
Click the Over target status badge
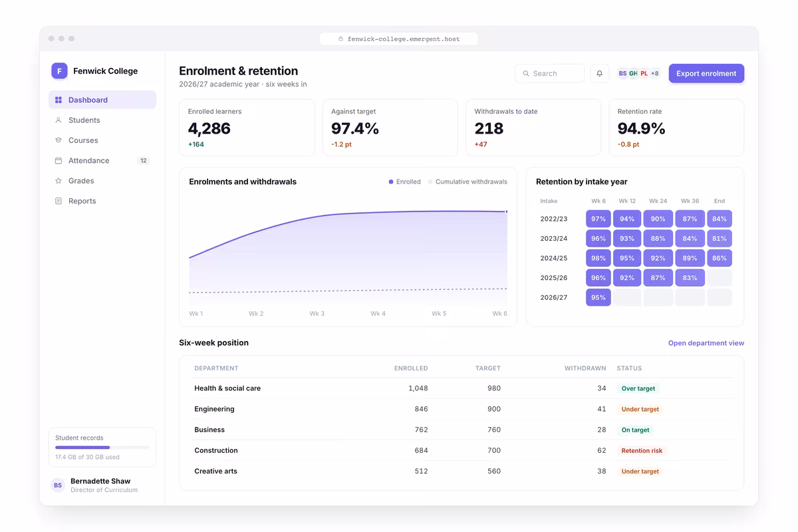tap(638, 388)
